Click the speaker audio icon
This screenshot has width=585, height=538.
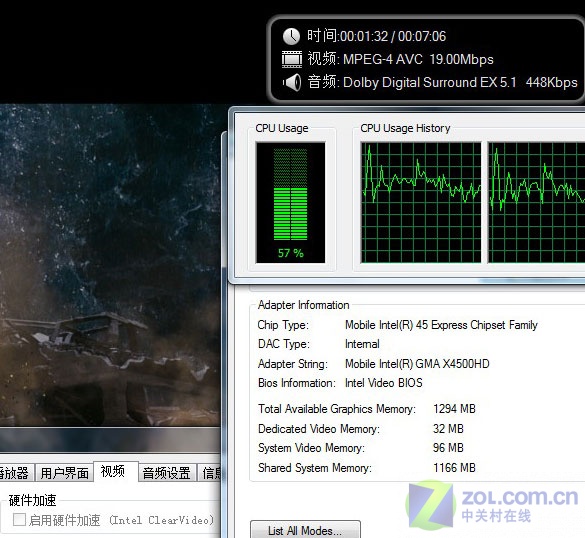pos(292,82)
